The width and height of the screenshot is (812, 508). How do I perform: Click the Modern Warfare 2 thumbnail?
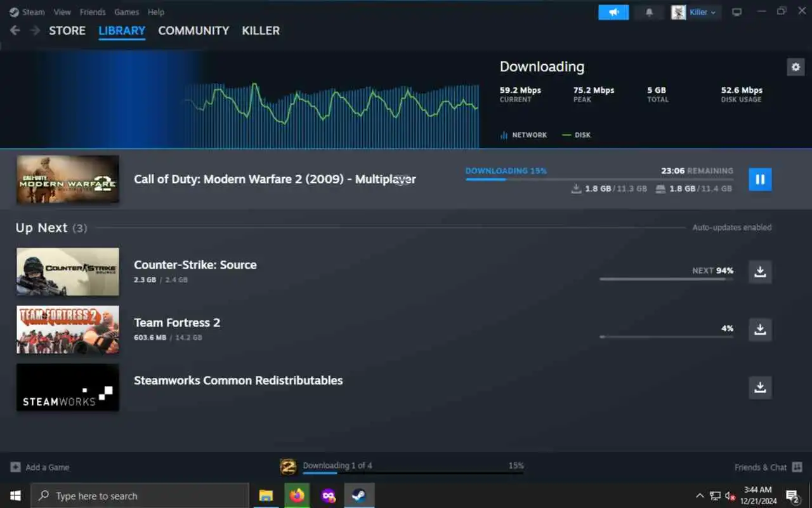point(68,179)
